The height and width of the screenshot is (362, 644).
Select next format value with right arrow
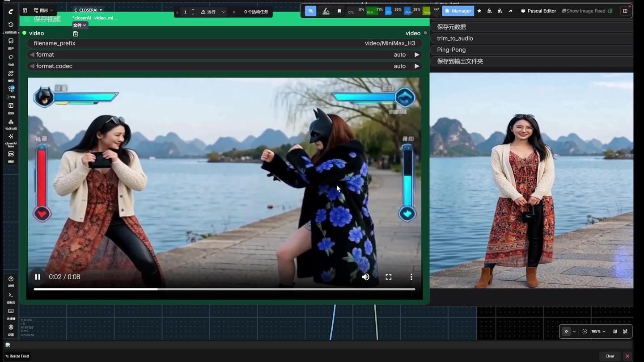(x=417, y=55)
